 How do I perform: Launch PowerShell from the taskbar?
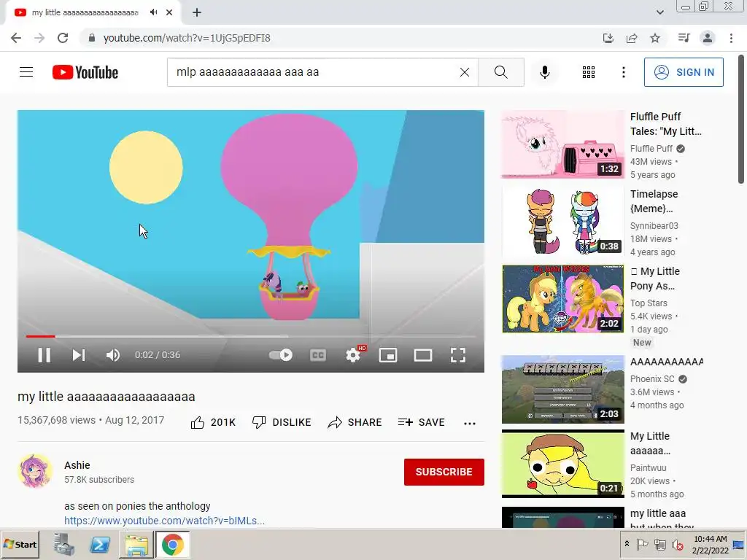click(x=99, y=544)
